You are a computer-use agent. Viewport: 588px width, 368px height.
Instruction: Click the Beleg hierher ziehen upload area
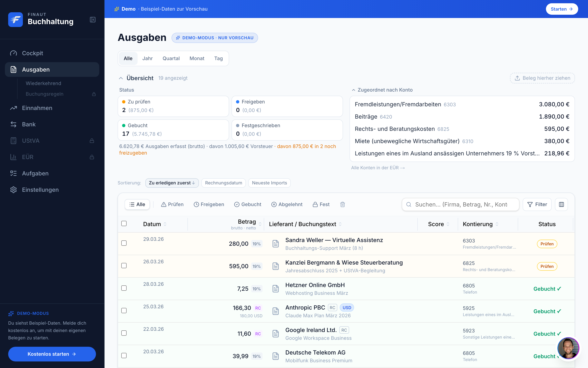542,78
